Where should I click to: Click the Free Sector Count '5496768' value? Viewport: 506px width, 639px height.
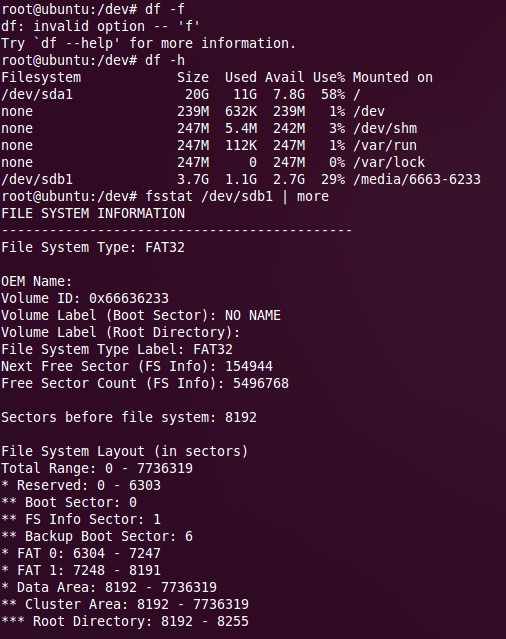tap(261, 383)
